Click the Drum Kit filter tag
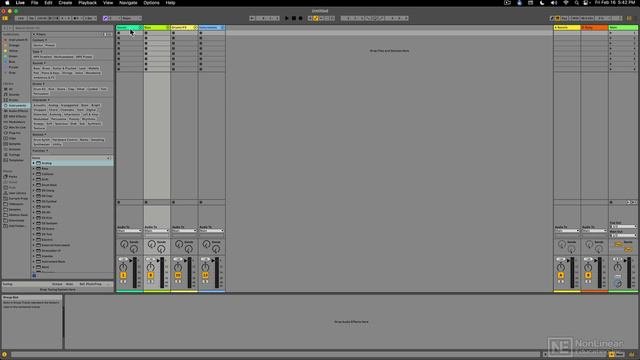640x360 pixels. tap(40, 89)
